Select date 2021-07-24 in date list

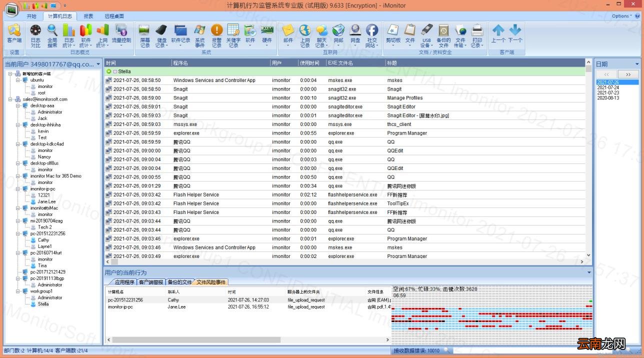click(x=608, y=87)
